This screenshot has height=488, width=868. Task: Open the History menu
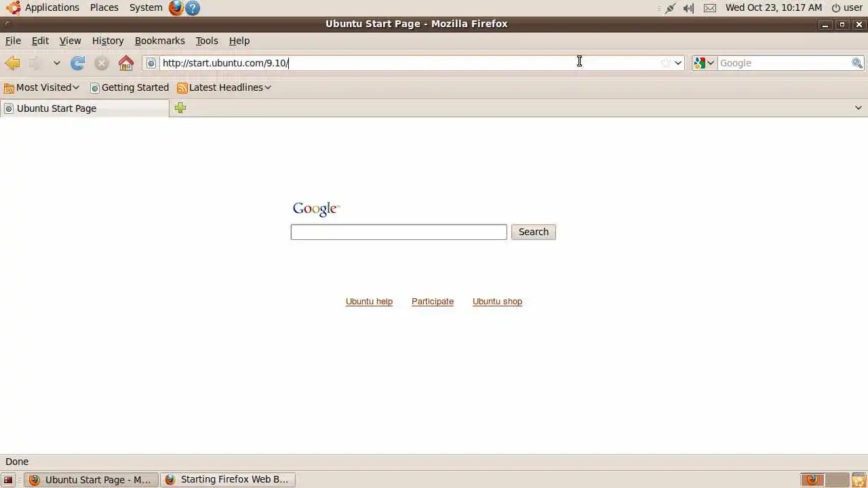click(108, 41)
